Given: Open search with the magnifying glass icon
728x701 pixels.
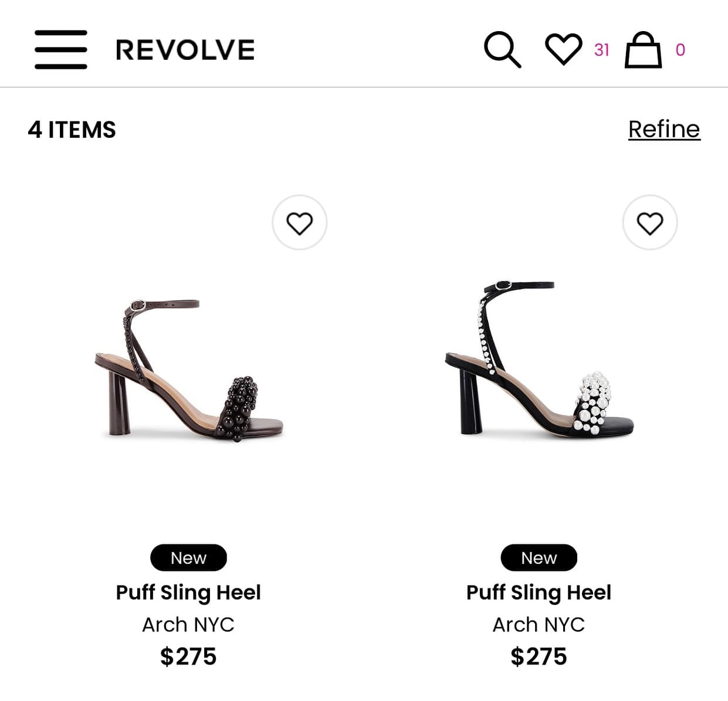Looking at the screenshot, I should pyautogui.click(x=502, y=50).
